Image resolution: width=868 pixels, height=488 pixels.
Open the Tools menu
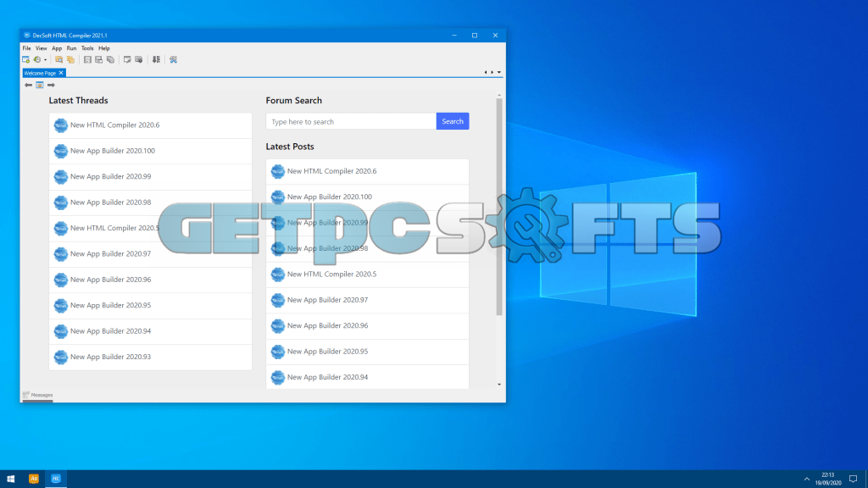(x=87, y=48)
